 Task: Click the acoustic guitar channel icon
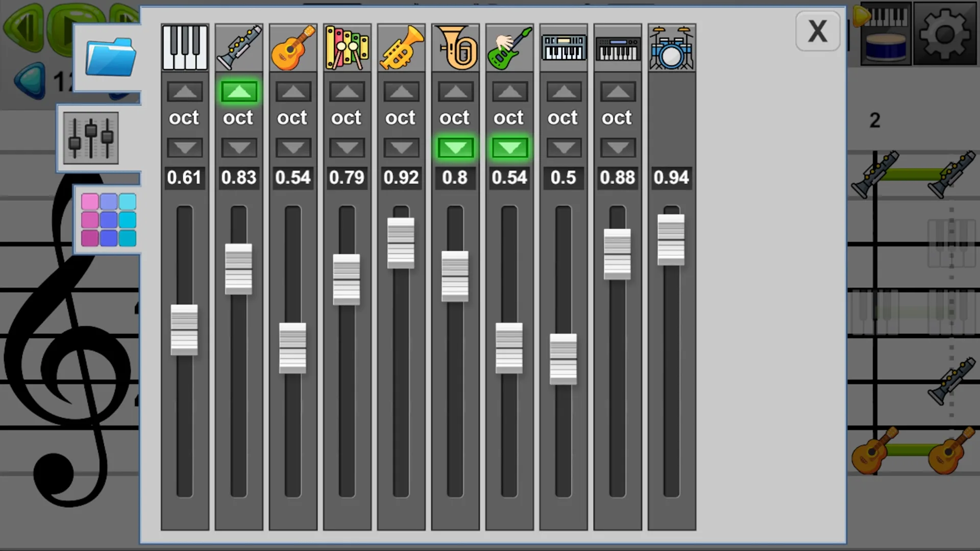(292, 47)
